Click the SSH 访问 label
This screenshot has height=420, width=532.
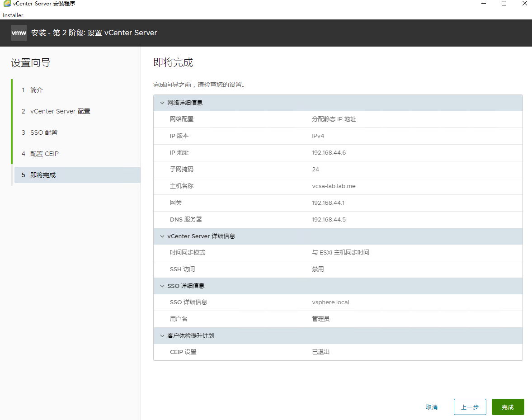pos(183,269)
